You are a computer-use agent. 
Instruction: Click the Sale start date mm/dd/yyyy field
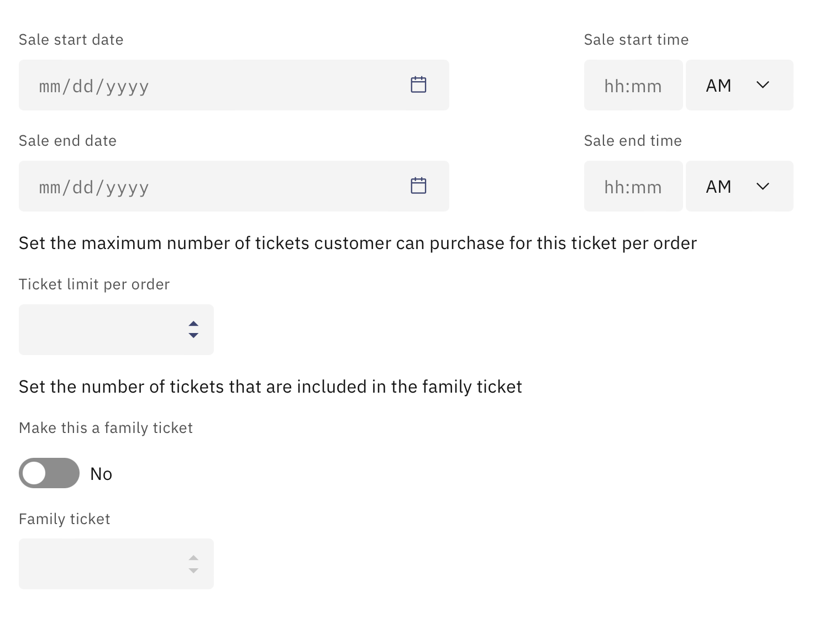tap(166, 85)
